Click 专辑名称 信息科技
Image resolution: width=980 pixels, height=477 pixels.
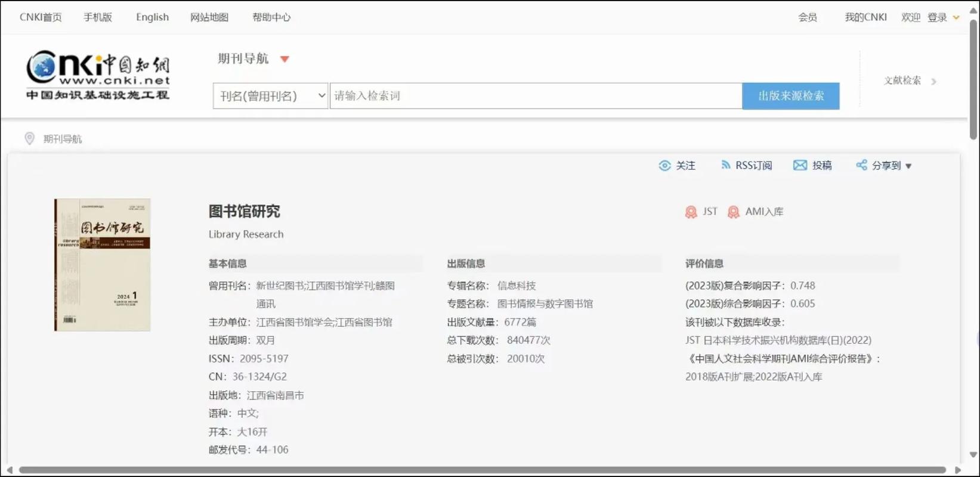pos(517,286)
